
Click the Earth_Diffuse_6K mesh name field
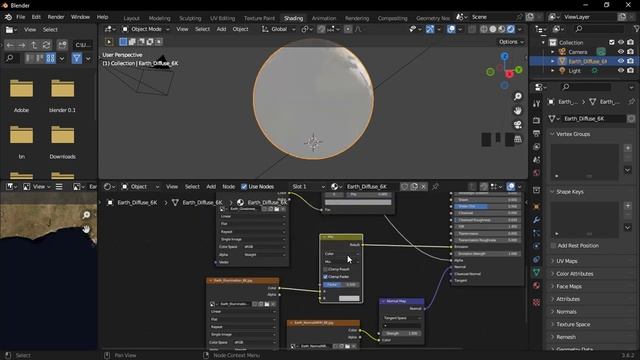(x=594, y=119)
